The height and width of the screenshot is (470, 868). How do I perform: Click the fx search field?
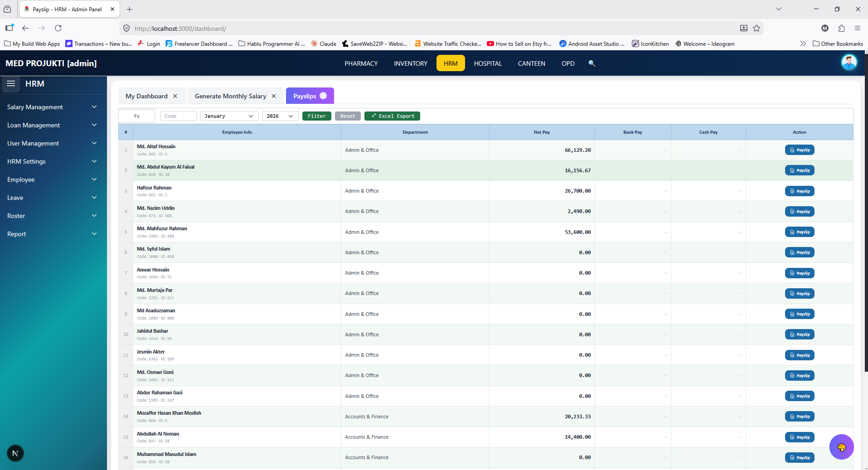point(137,116)
